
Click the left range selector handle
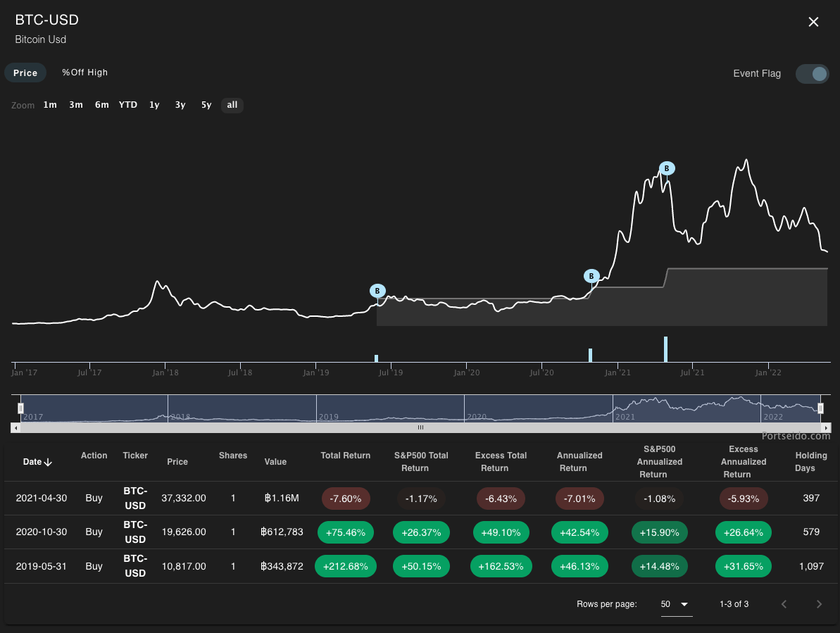21,408
